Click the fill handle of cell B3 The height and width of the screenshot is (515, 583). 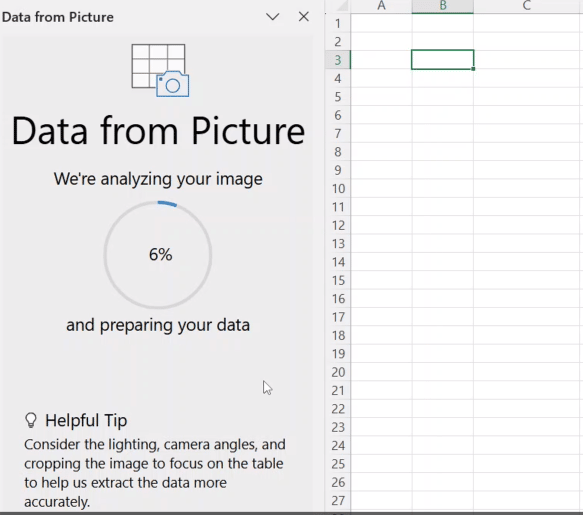click(473, 69)
